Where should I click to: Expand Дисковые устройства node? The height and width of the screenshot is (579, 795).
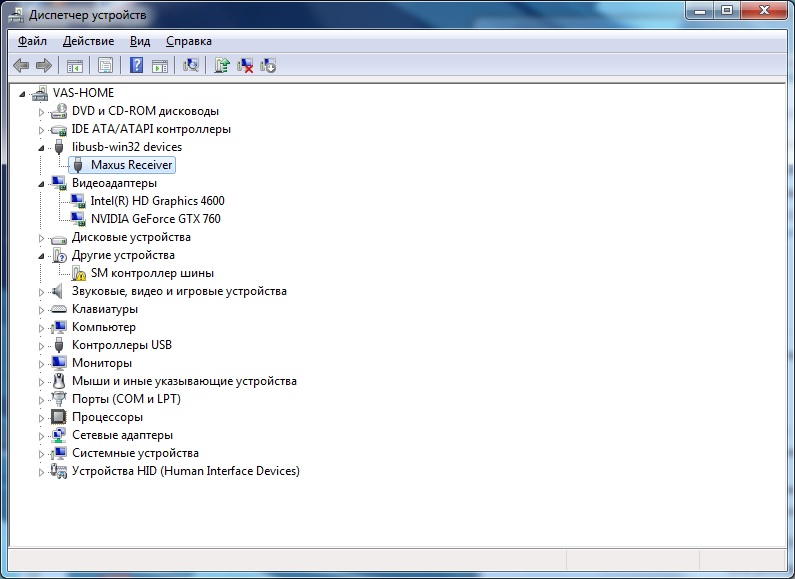pos(42,238)
